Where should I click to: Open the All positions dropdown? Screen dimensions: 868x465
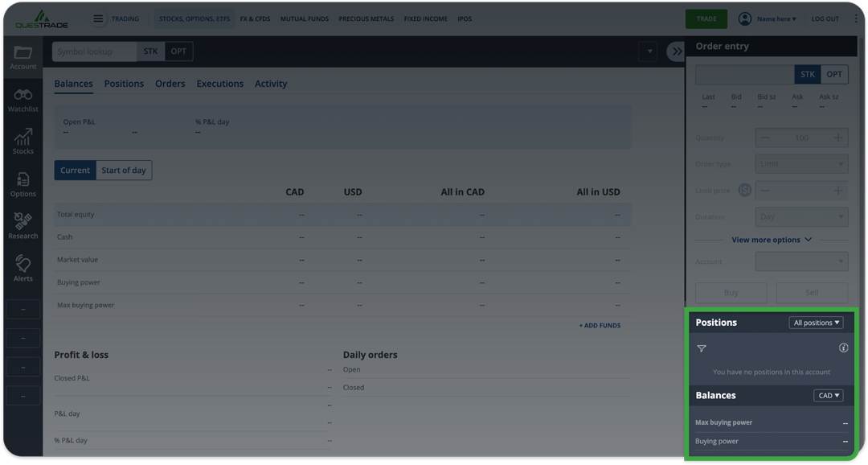click(816, 323)
